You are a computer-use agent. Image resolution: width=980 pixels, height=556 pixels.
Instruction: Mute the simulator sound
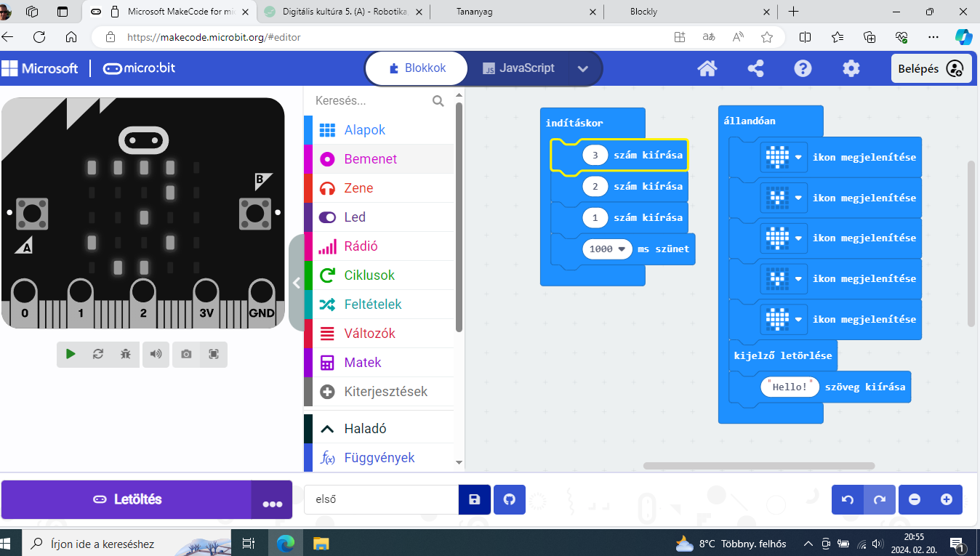[156, 354]
